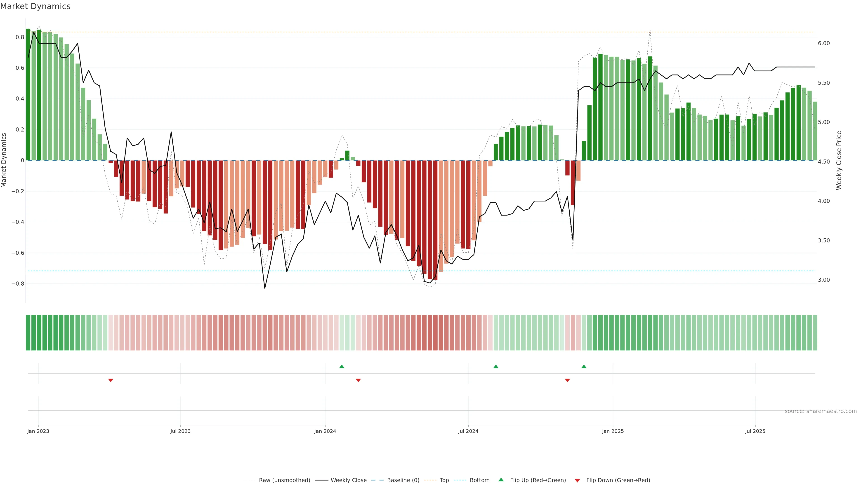Click the Market Dynamics y-axis title
The width and height of the screenshot is (868, 488).
tap(4, 160)
